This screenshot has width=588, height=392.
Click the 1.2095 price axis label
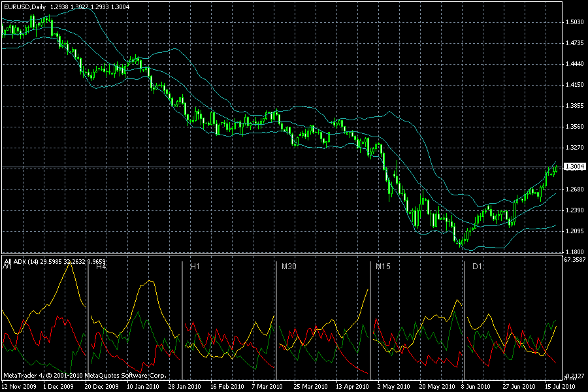pyautogui.click(x=574, y=231)
